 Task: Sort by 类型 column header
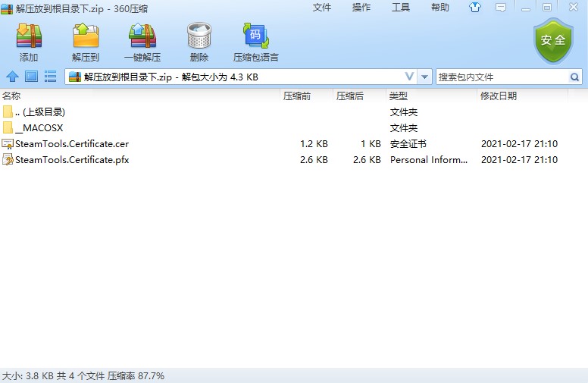tap(399, 96)
